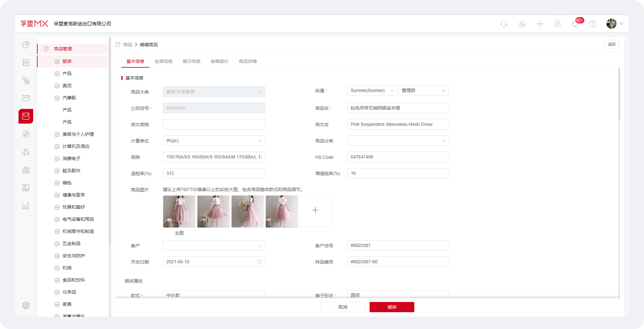Open the contacts address book sidebar icon
This screenshot has height=329, width=644.
[x=26, y=62]
